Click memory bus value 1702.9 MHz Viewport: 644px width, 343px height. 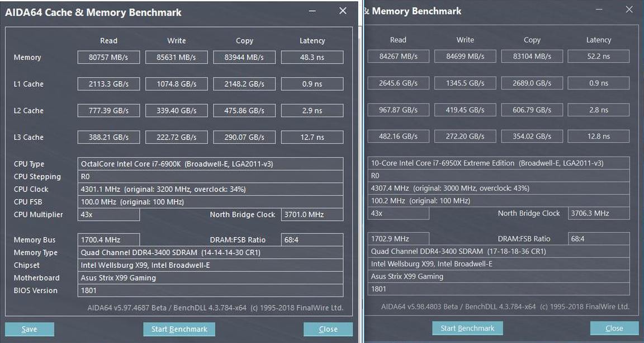click(398, 238)
